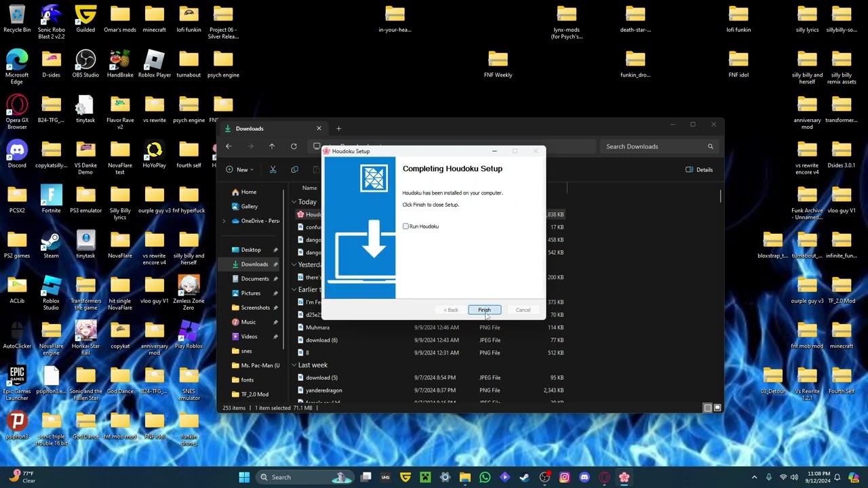868x488 pixels.
Task: Toggle the Details pane in explorer
Action: point(699,169)
